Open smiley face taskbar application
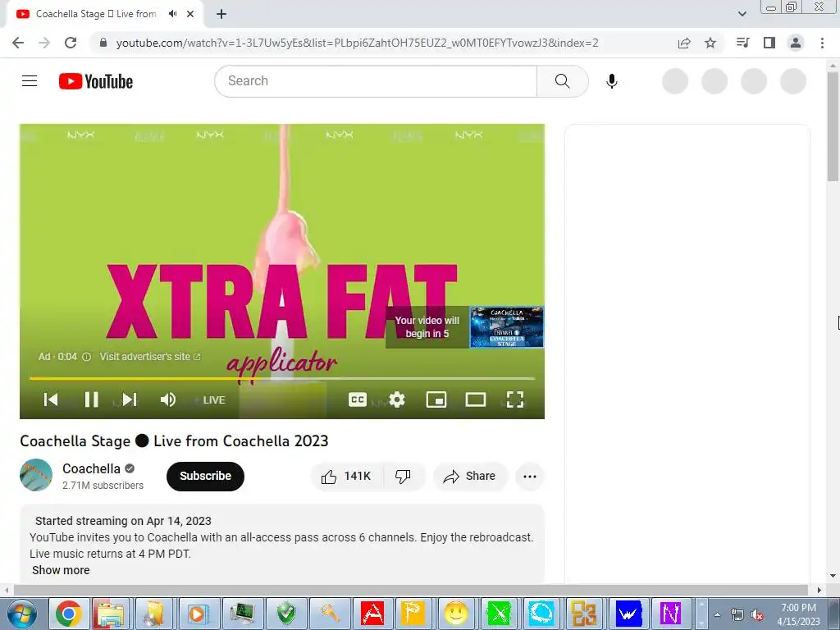Screen dimensions: 840x630 click(456, 614)
